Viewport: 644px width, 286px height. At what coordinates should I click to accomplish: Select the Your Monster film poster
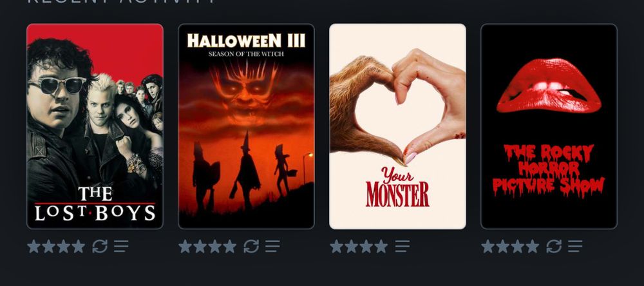(x=397, y=126)
